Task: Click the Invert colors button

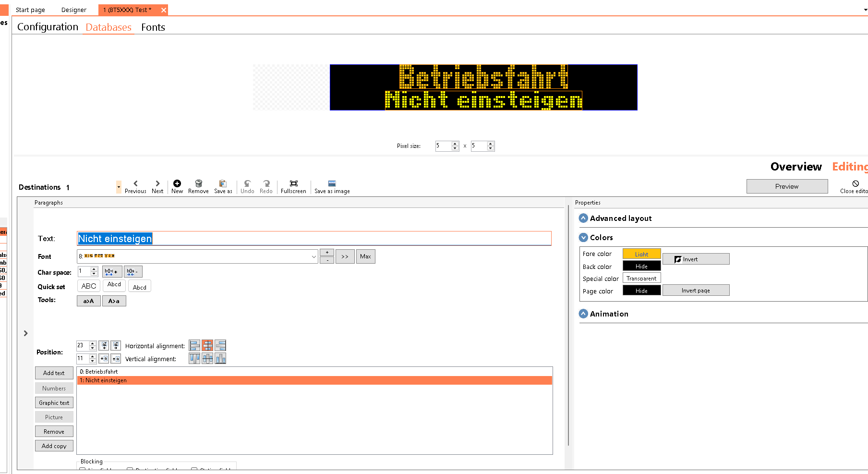Action: 696,259
